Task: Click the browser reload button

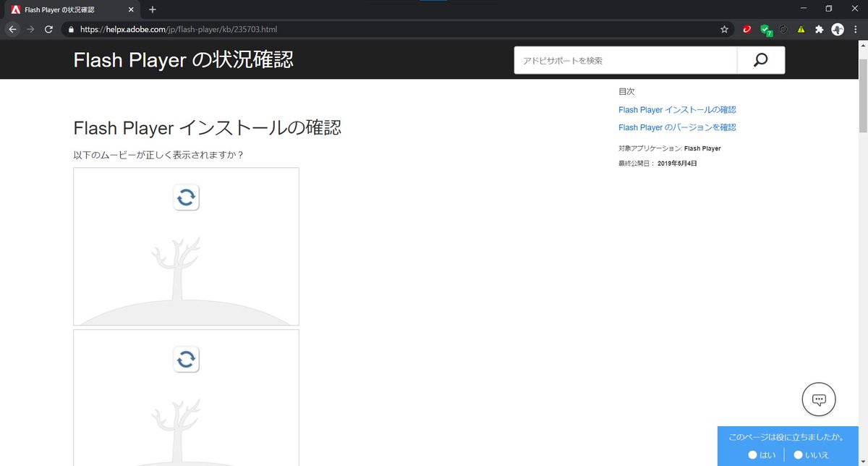Action: pos(48,30)
